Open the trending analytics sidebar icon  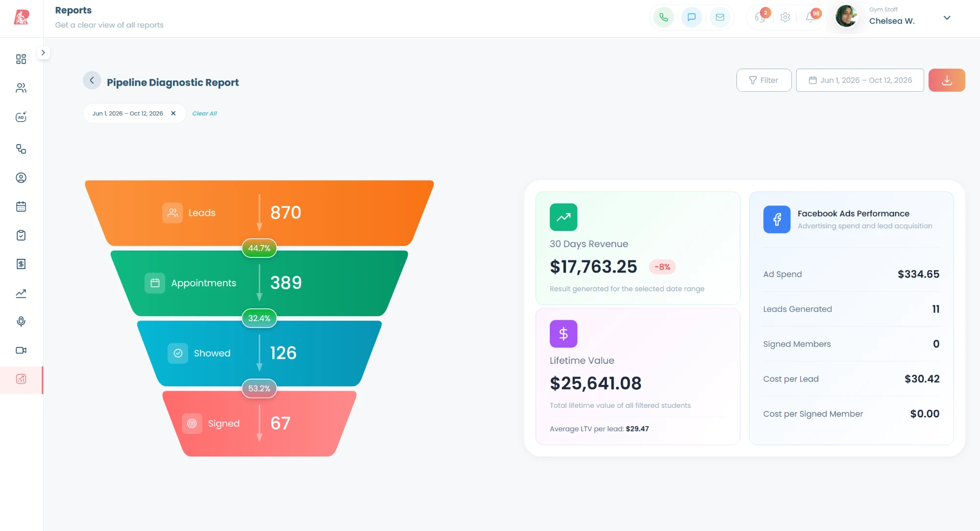(x=21, y=293)
